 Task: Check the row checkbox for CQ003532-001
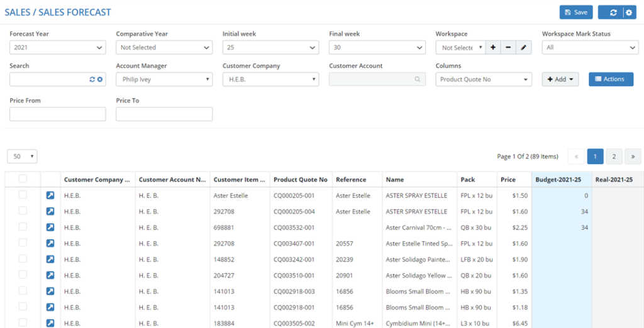[x=23, y=227]
